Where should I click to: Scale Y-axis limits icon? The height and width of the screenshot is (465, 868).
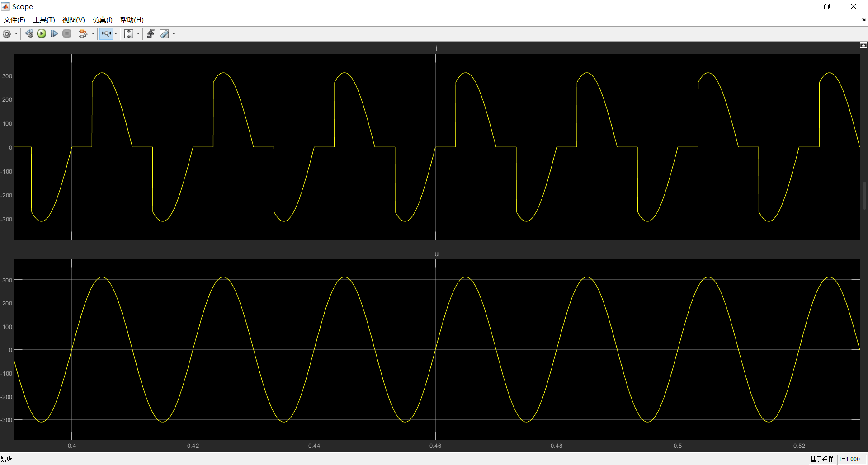click(x=129, y=34)
